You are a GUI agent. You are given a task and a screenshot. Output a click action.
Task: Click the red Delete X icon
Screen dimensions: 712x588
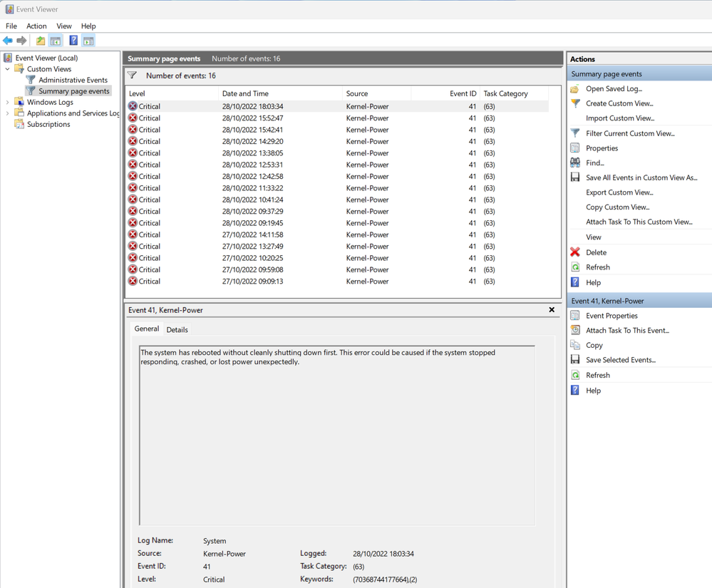(575, 252)
